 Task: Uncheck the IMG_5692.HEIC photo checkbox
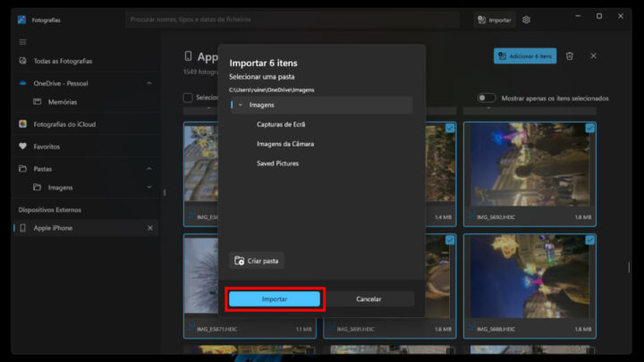[x=589, y=128]
